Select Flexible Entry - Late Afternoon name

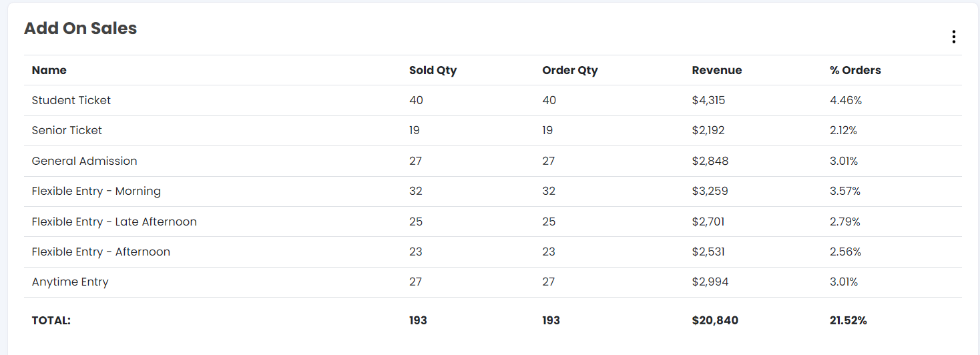[114, 222]
